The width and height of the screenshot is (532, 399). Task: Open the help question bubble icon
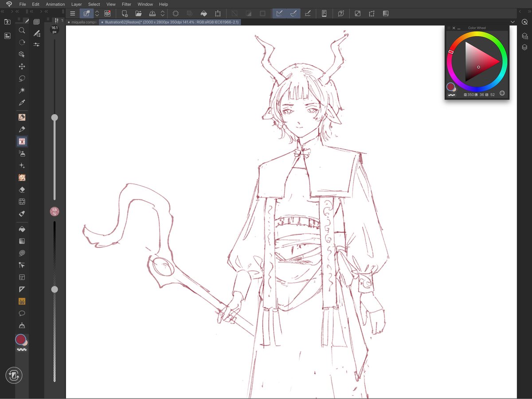click(341, 13)
